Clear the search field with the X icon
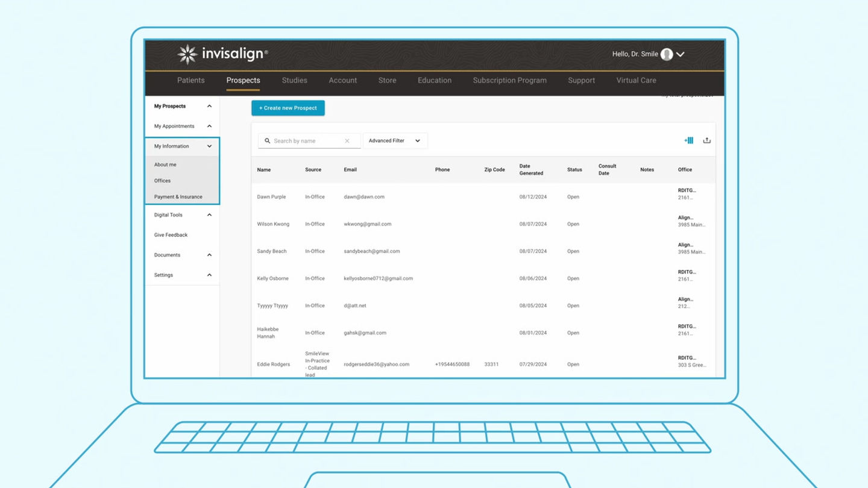The image size is (868, 488). [347, 141]
